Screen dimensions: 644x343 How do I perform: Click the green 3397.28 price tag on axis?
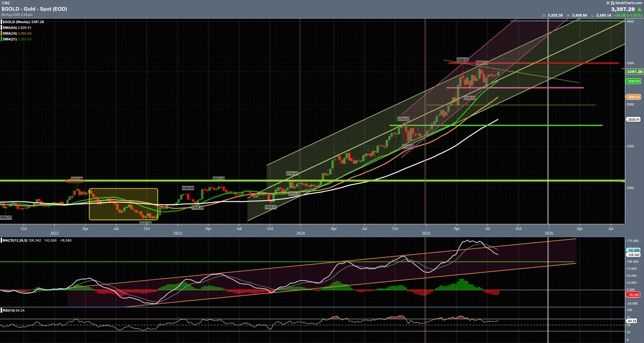pyautogui.click(x=634, y=72)
